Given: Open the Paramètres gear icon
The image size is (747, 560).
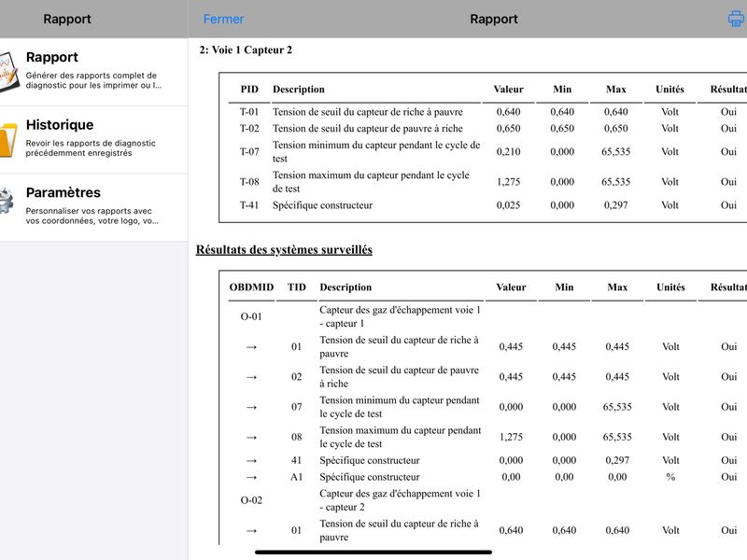Looking at the screenshot, I should click(7, 201).
